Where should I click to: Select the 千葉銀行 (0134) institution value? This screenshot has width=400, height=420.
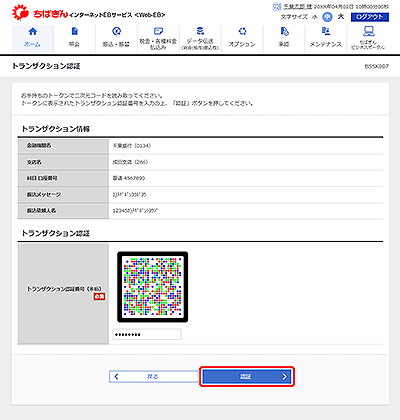[132, 146]
